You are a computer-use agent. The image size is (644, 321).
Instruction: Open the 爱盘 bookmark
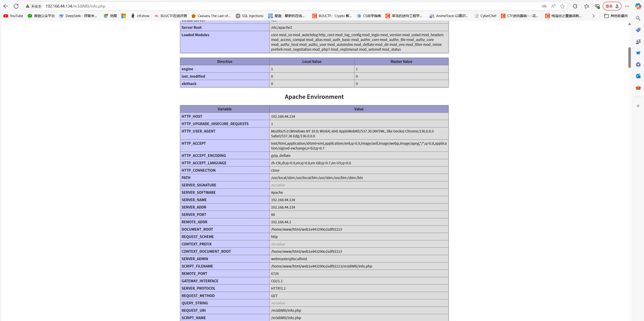click(x=287, y=16)
